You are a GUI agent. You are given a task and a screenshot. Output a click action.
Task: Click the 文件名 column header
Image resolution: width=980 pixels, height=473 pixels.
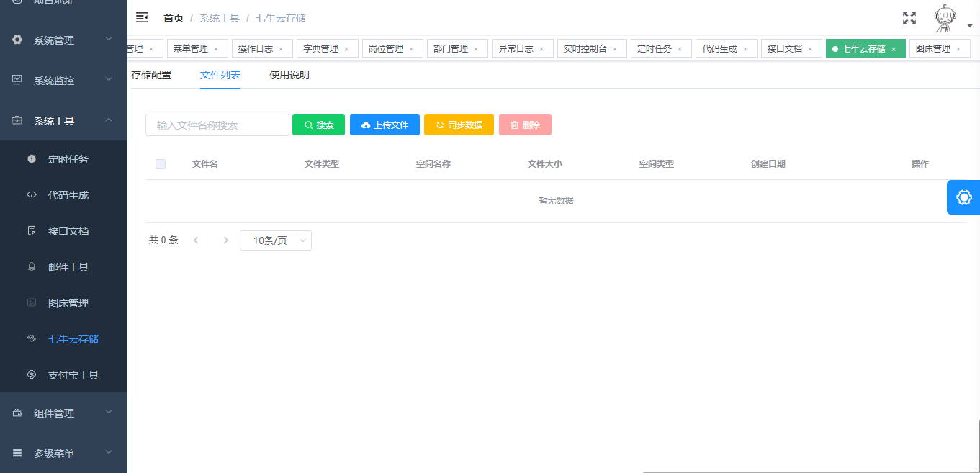(x=205, y=164)
